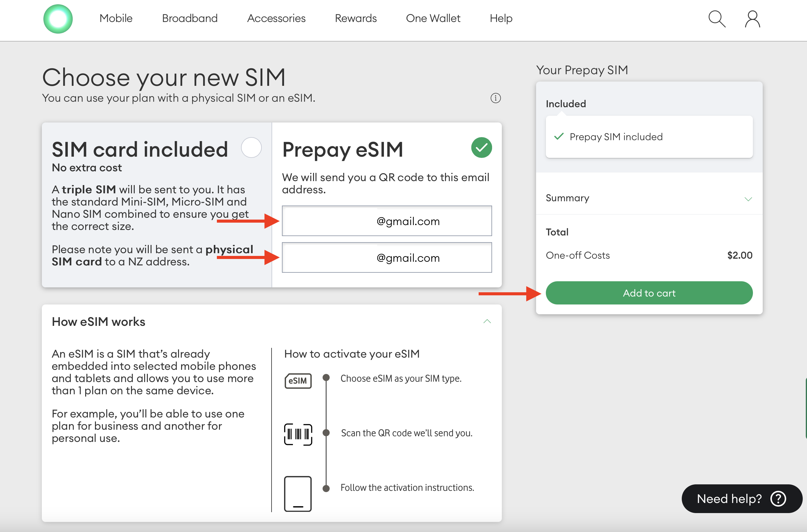807x532 pixels.
Task: Open the Rewards menu
Action: (x=355, y=18)
